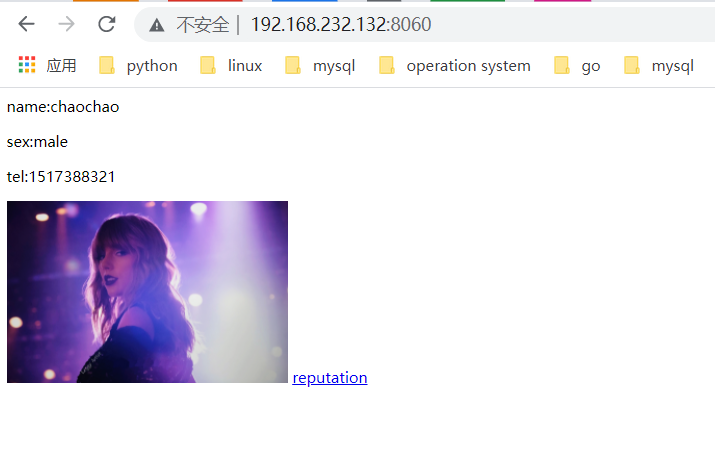Select the sex:male text line

click(37, 142)
